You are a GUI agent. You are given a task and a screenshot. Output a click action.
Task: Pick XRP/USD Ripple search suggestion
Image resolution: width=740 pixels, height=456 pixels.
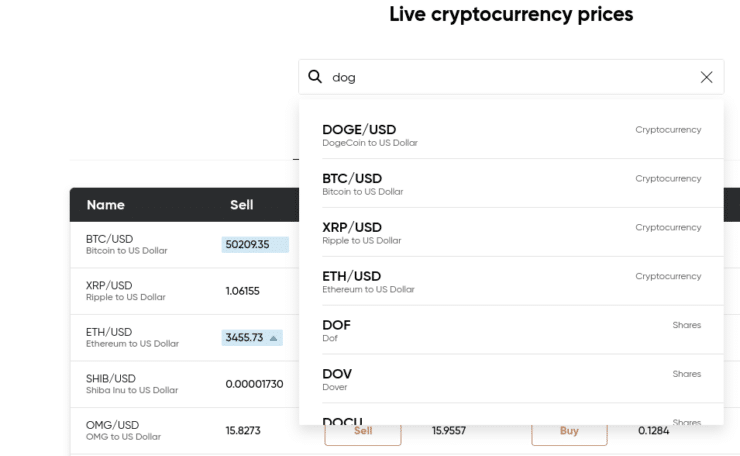point(512,233)
